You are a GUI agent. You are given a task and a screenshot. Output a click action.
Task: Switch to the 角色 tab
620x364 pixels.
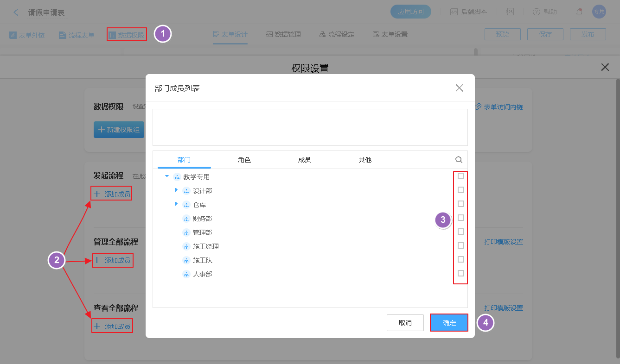(244, 160)
